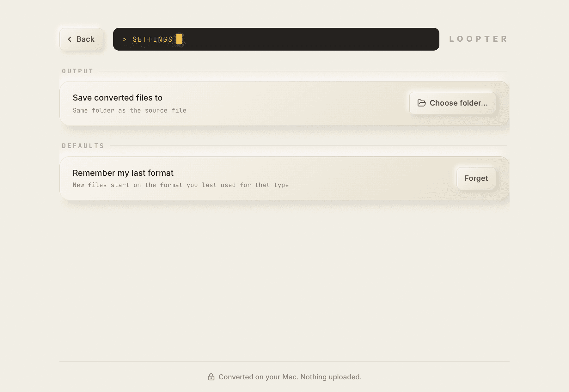Screen dimensions: 569x392
Task: Click the Save converted files to label
Action: [x=118, y=98]
